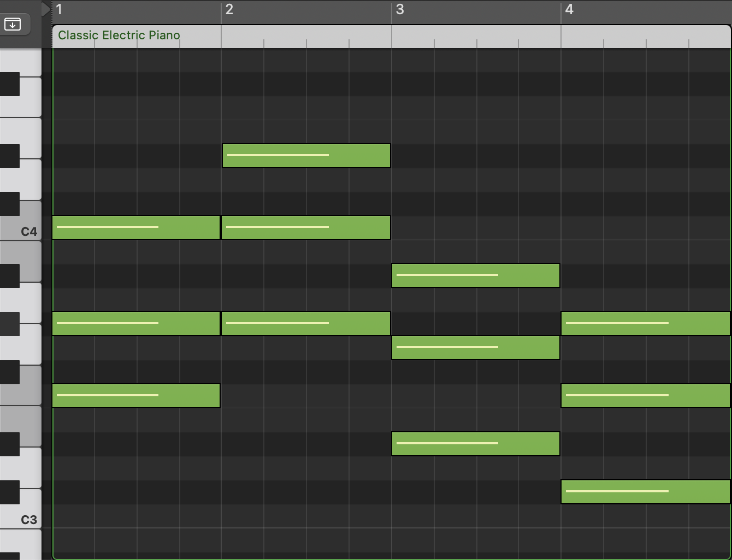
Task: Select the lowest note in bar 4
Action: pos(645,492)
